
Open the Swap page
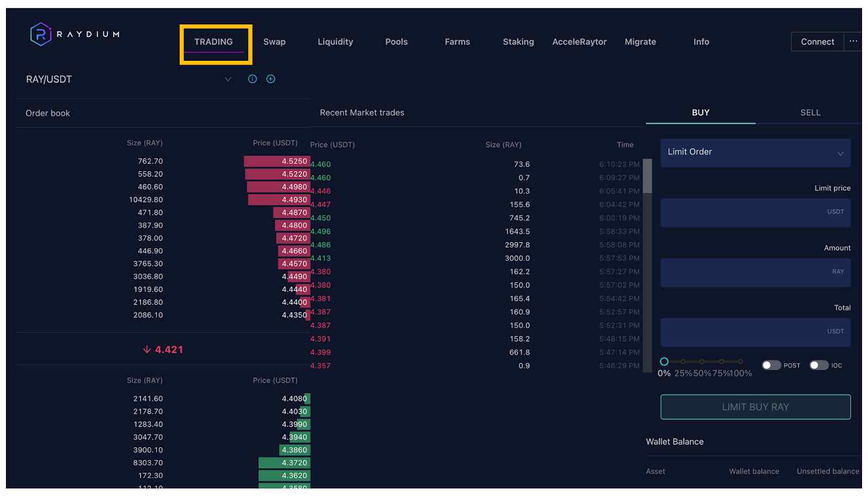(274, 42)
